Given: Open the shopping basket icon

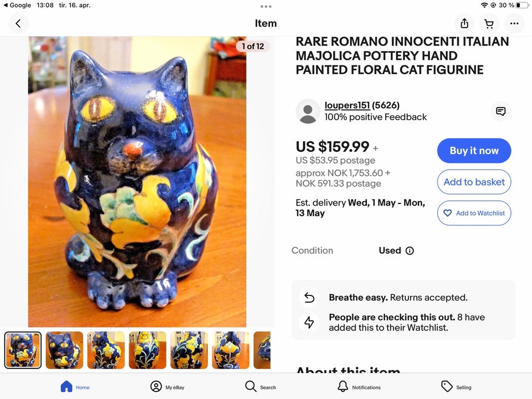Looking at the screenshot, I should coord(489,23).
